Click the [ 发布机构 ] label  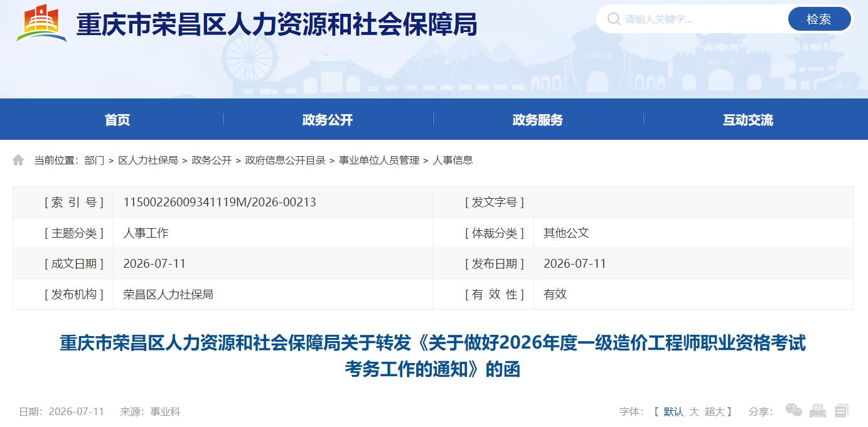coord(74,295)
